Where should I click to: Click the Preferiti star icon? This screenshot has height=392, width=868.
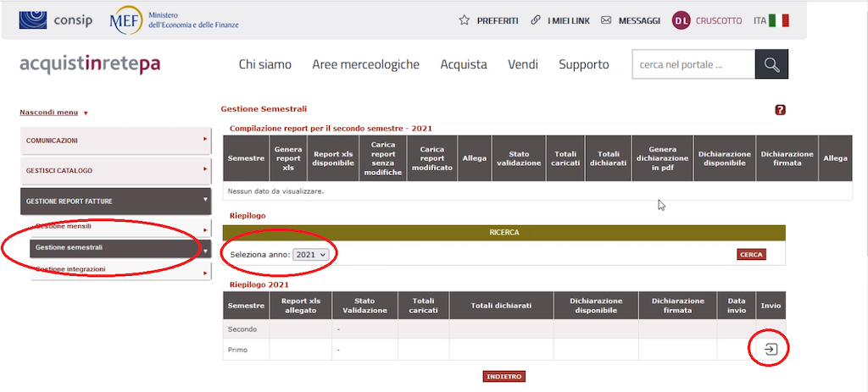tap(464, 20)
